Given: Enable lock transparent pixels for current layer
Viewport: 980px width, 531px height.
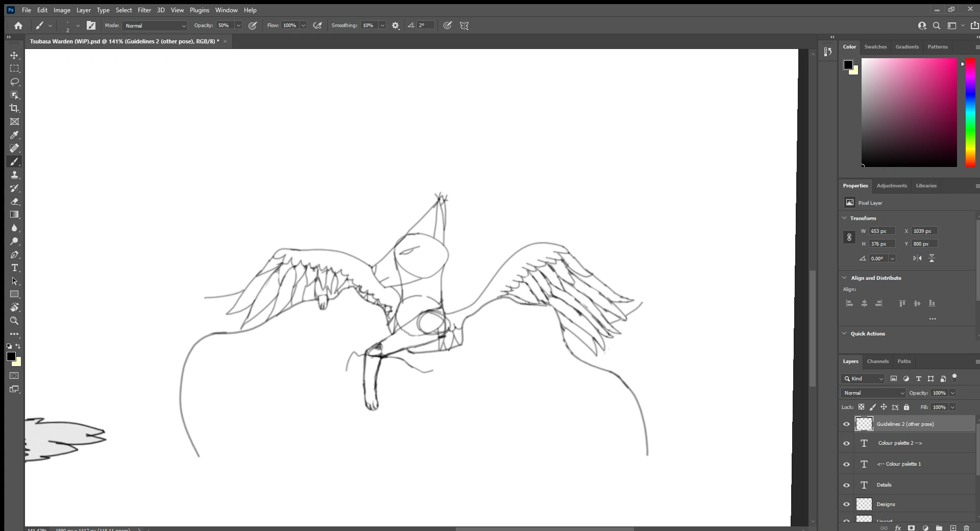Looking at the screenshot, I should (862, 407).
